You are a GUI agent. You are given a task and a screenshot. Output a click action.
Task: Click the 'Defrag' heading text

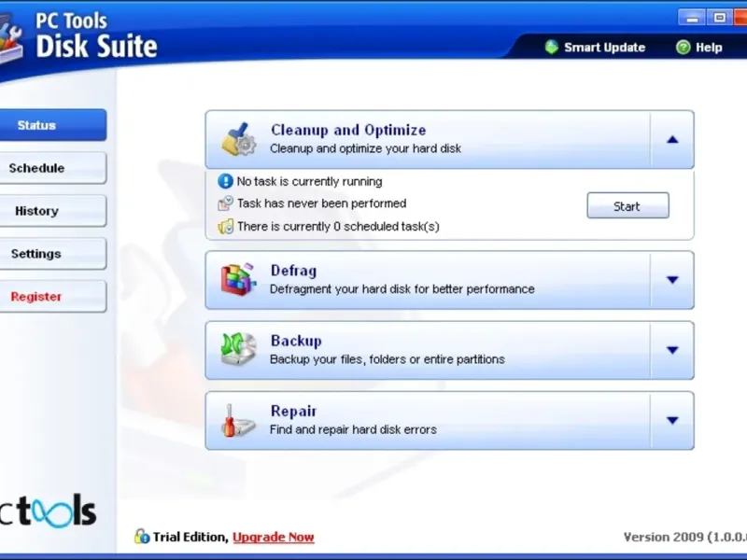point(293,271)
